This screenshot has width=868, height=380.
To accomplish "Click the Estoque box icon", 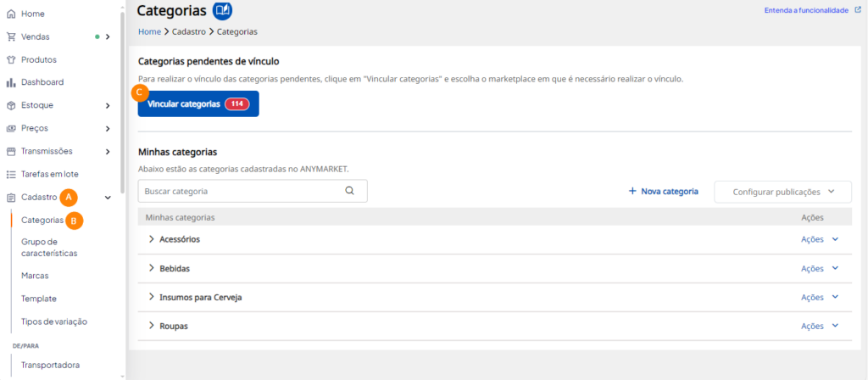I will [10, 105].
